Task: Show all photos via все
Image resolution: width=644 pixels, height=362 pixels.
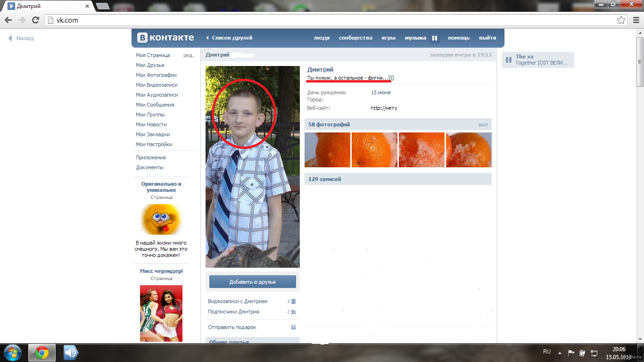Action: [483, 124]
